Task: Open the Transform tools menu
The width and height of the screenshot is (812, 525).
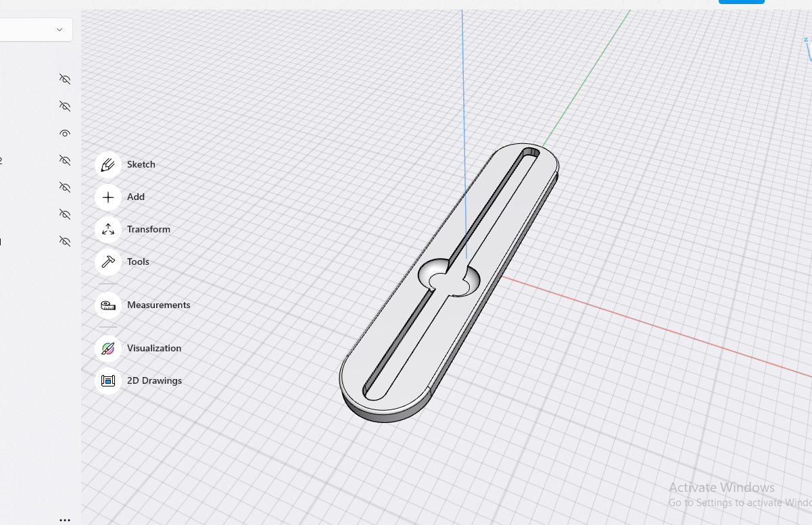Action: (108, 230)
